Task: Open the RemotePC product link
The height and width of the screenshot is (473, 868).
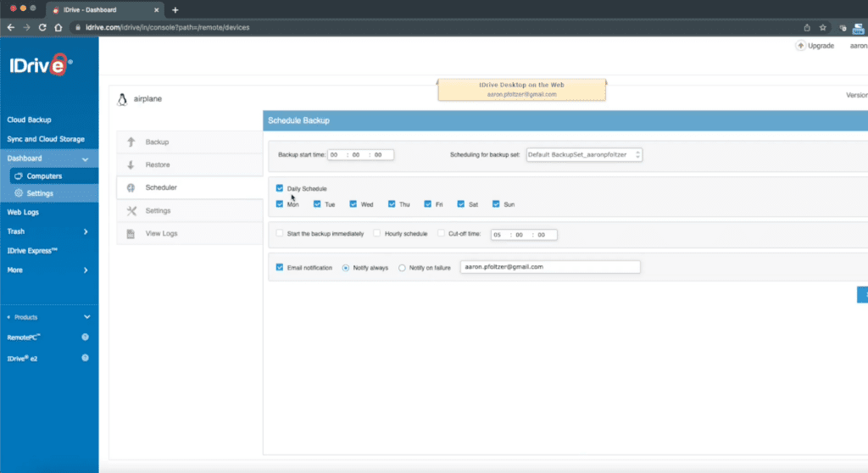Action: coord(24,337)
